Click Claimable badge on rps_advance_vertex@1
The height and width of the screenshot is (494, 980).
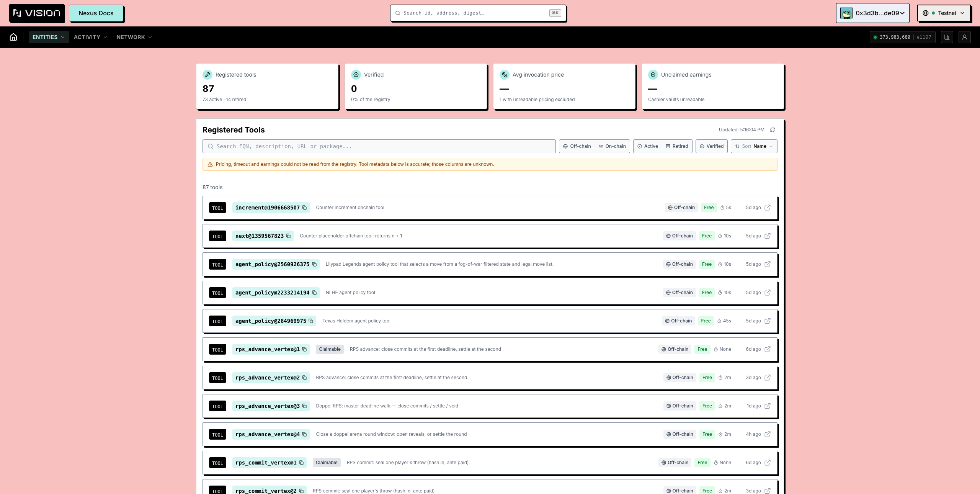[x=330, y=349]
